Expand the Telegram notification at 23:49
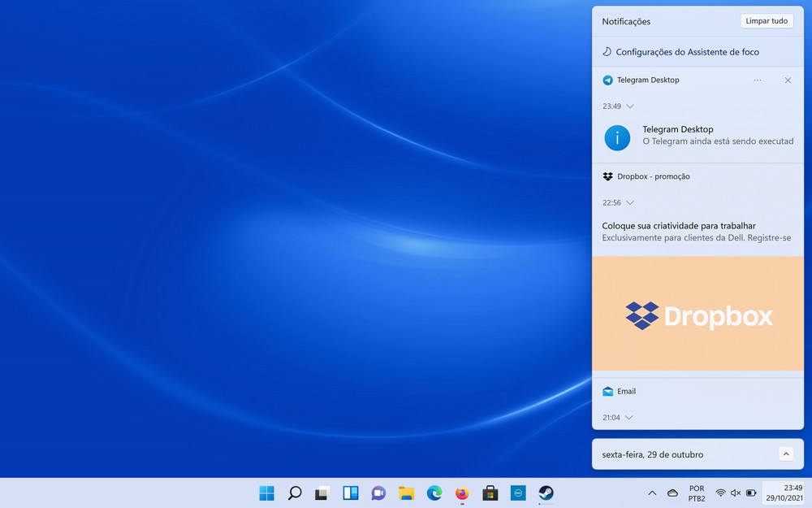The image size is (812, 508). [x=630, y=106]
